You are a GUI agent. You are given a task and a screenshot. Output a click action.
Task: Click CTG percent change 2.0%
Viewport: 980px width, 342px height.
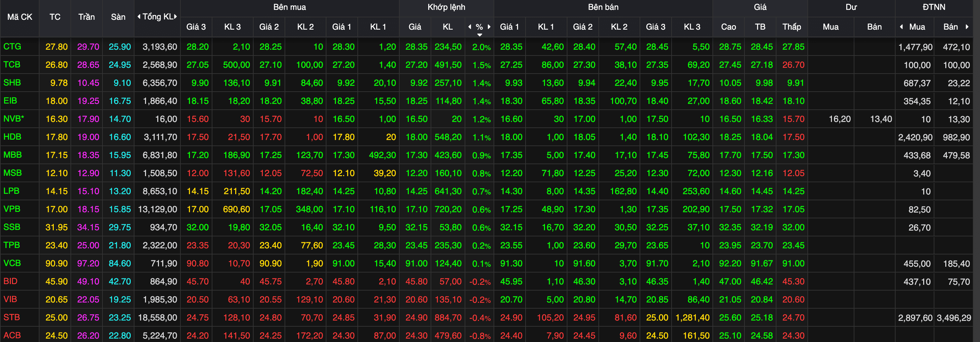(x=482, y=47)
